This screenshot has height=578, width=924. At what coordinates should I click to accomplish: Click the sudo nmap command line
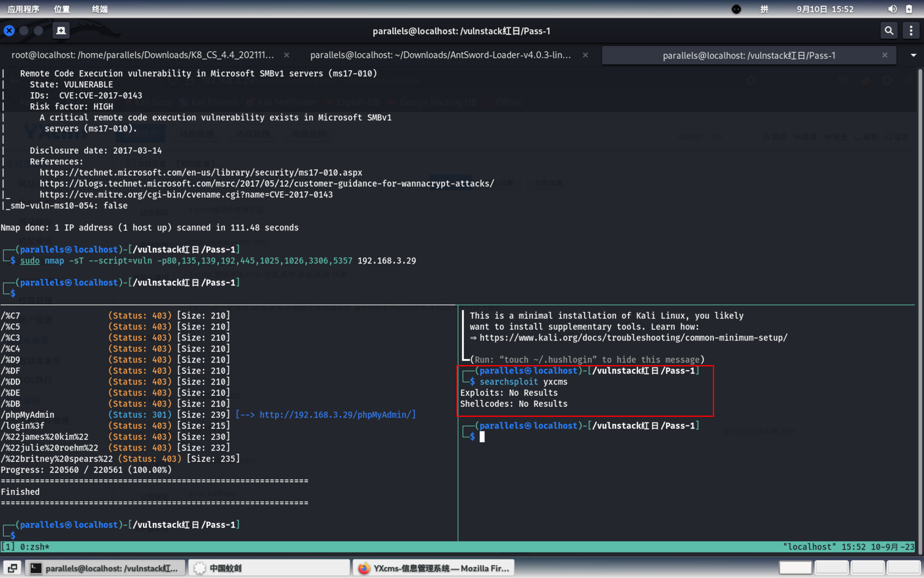coord(218,261)
